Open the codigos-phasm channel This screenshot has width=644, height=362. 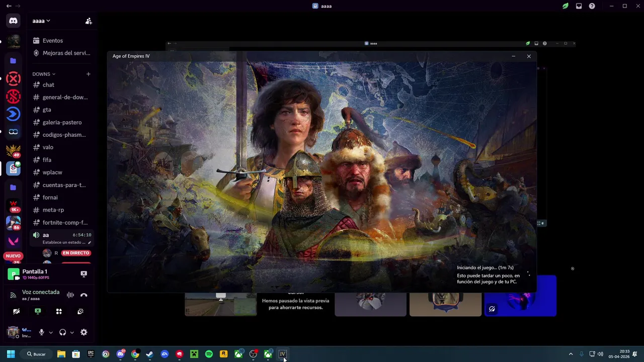62,135
